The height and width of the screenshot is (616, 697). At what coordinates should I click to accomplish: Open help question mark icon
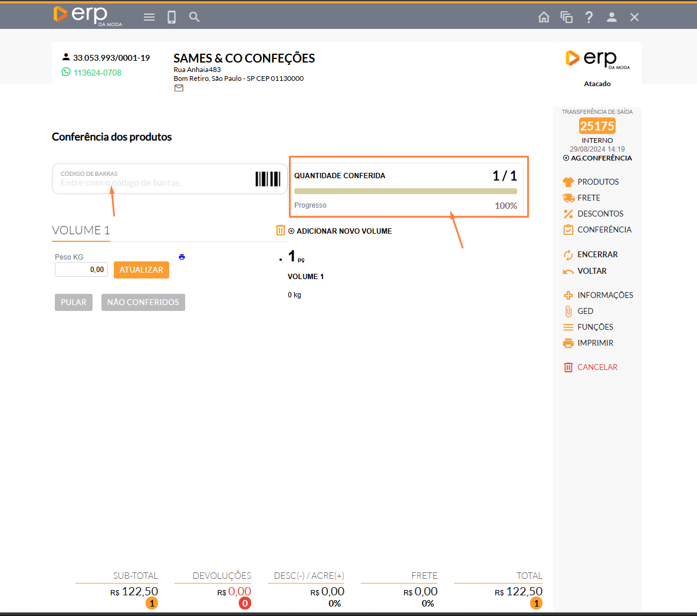click(x=588, y=17)
